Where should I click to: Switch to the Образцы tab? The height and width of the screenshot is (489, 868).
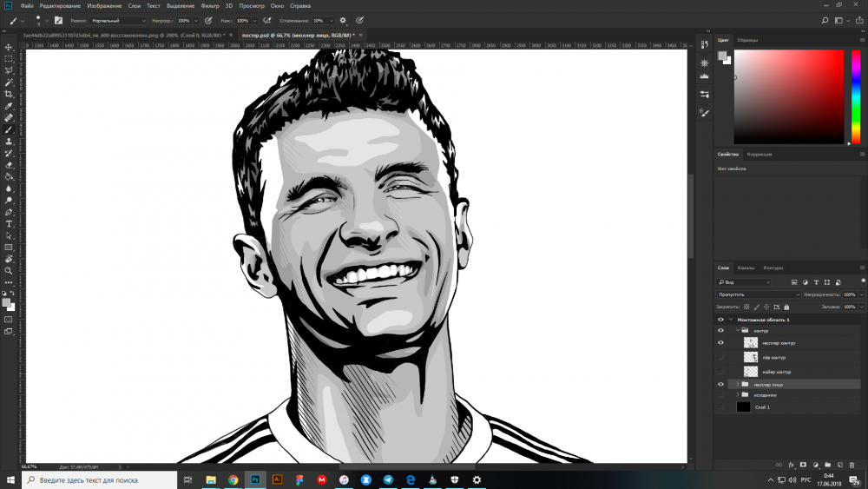pos(747,40)
